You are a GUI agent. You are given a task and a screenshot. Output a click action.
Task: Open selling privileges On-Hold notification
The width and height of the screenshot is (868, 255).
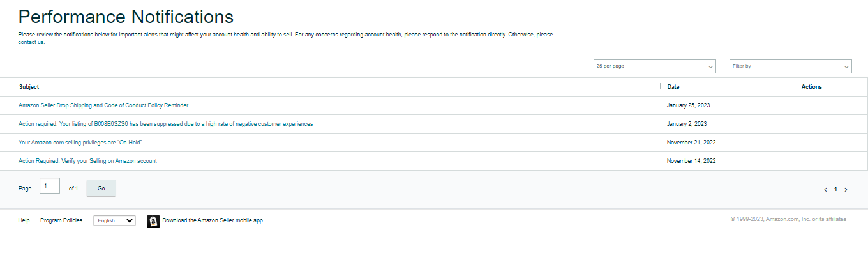(80, 143)
